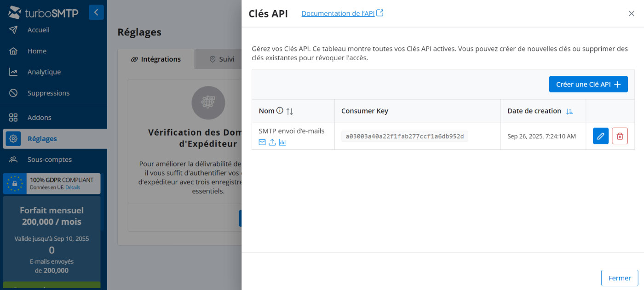Click the GDPR Détails link
Image resolution: width=644 pixels, height=290 pixels.
point(73,188)
